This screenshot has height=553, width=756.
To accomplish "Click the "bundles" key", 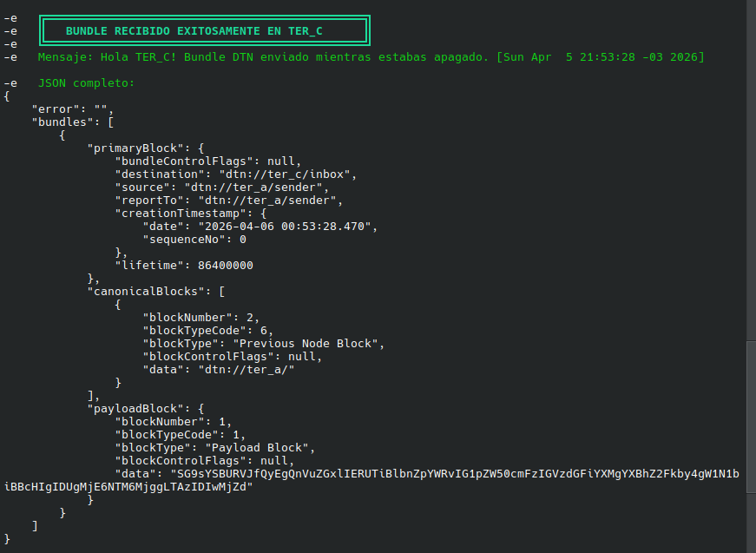I will (61, 122).
